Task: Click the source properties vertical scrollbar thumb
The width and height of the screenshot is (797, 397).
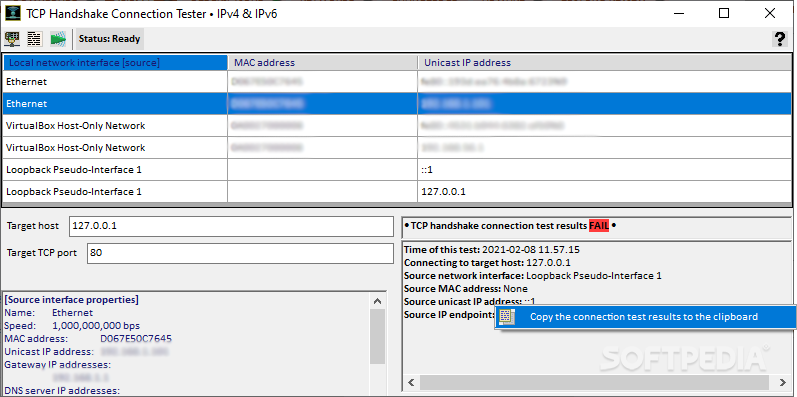Action: (377, 337)
